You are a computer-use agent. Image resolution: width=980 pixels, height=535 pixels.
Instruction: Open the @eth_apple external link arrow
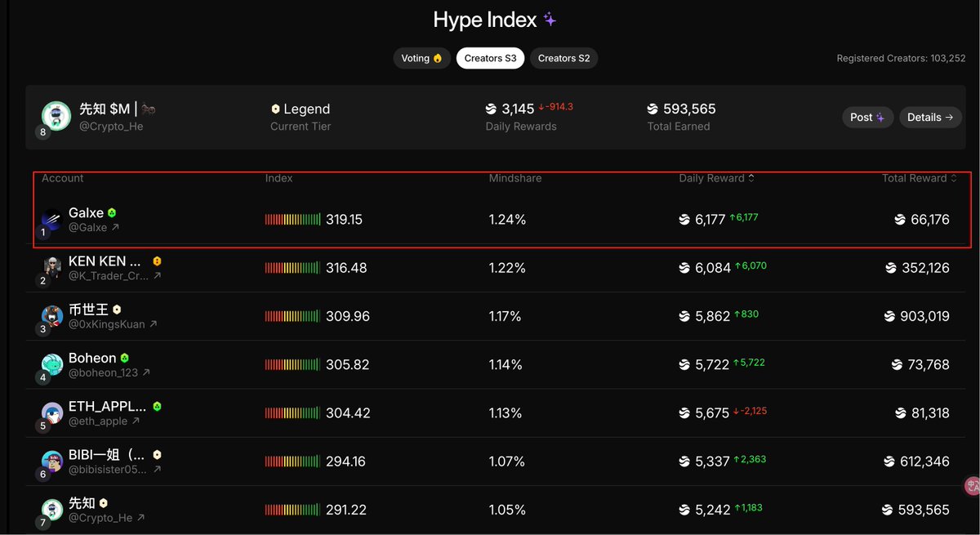[x=136, y=421]
